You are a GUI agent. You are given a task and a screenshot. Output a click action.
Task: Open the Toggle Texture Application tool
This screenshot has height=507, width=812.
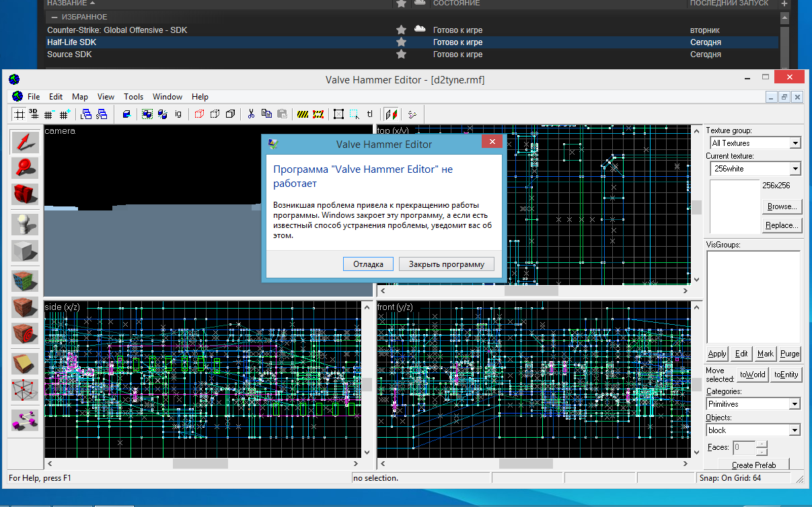pyautogui.click(x=25, y=281)
